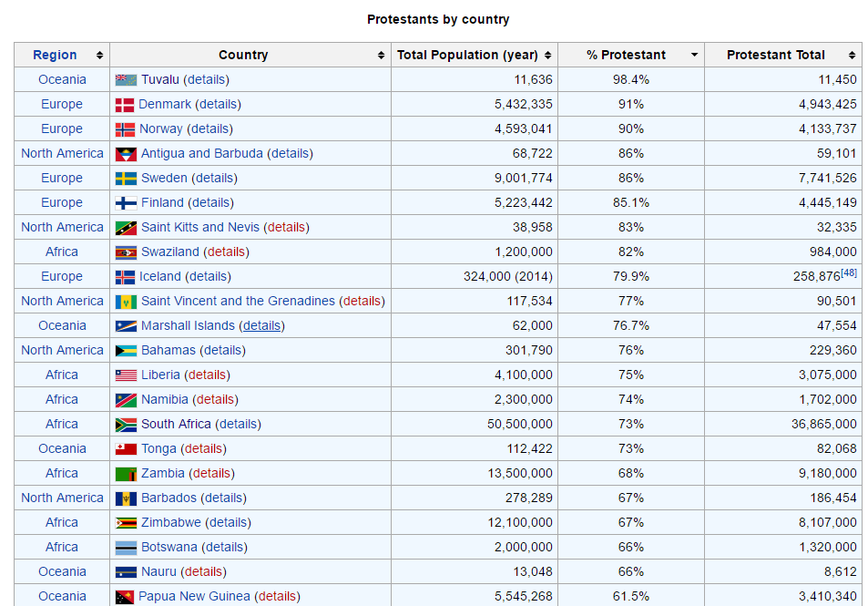Sort by Protestant Total sort arrows
Screen dimensions: 868x606
pos(852,56)
